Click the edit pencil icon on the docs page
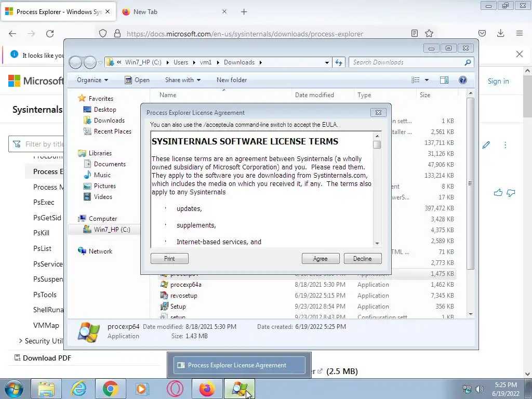The height and width of the screenshot is (399, 532). tap(486, 145)
